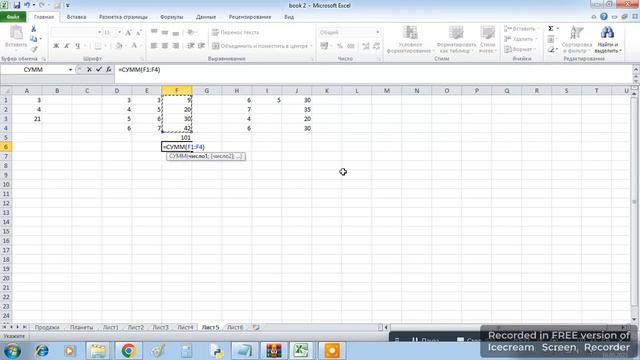Open Стили ячеек cell styles gallery
The width and height of the screenshot is (640, 360).
[487, 39]
